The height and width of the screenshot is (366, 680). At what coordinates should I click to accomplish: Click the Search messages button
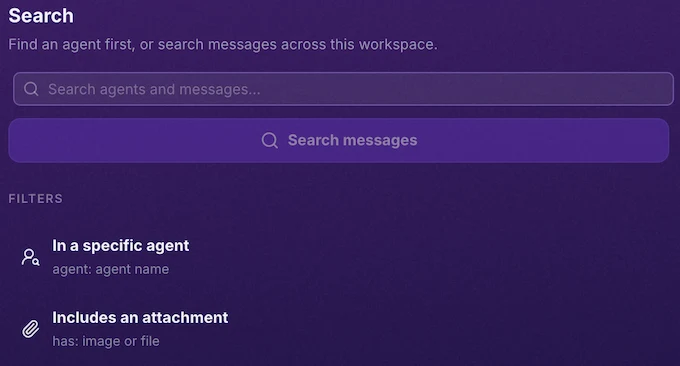click(339, 141)
